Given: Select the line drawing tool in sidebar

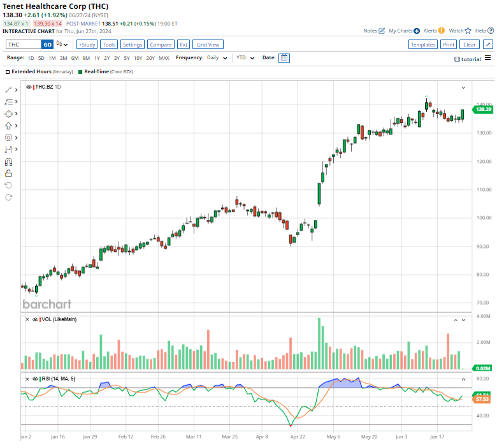Looking at the screenshot, I should click(x=8, y=90).
